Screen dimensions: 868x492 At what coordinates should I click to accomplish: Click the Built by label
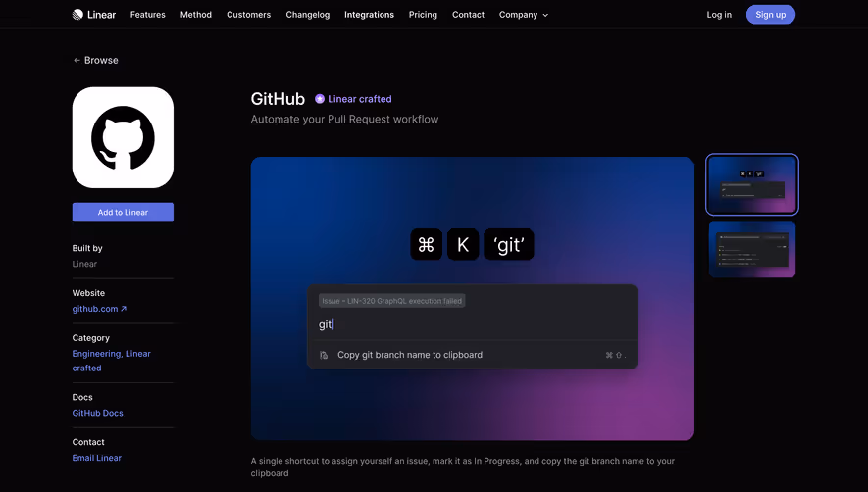87,248
